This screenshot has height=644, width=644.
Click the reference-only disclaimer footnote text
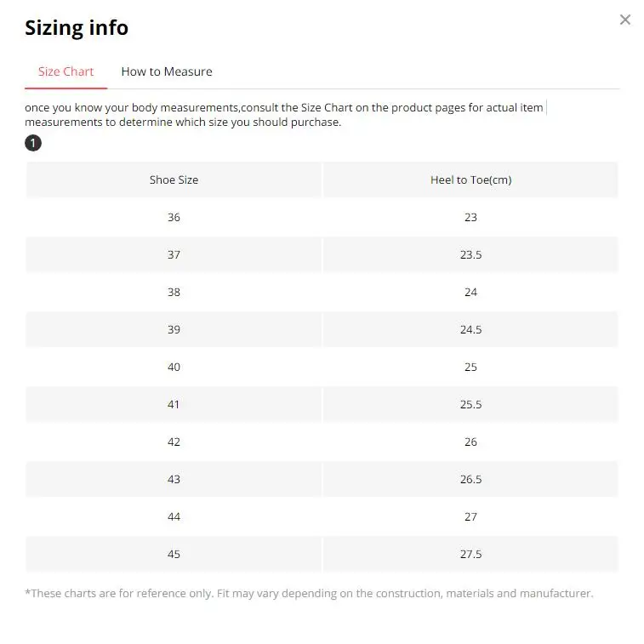[x=310, y=594]
